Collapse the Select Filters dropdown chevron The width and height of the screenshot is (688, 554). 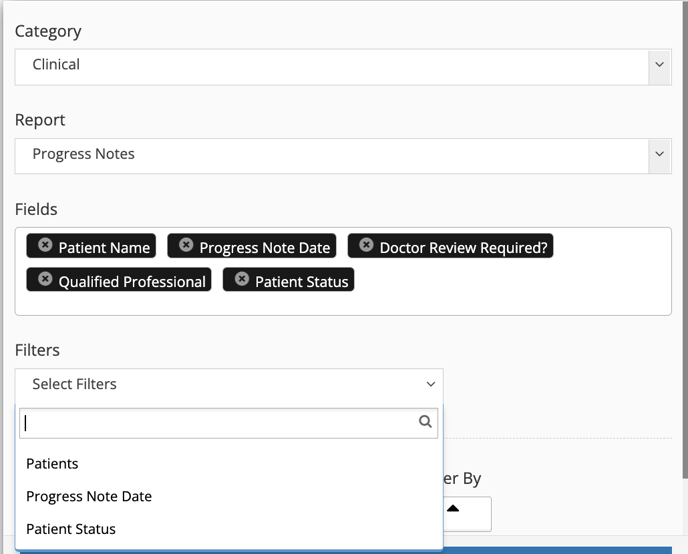pyautogui.click(x=431, y=384)
